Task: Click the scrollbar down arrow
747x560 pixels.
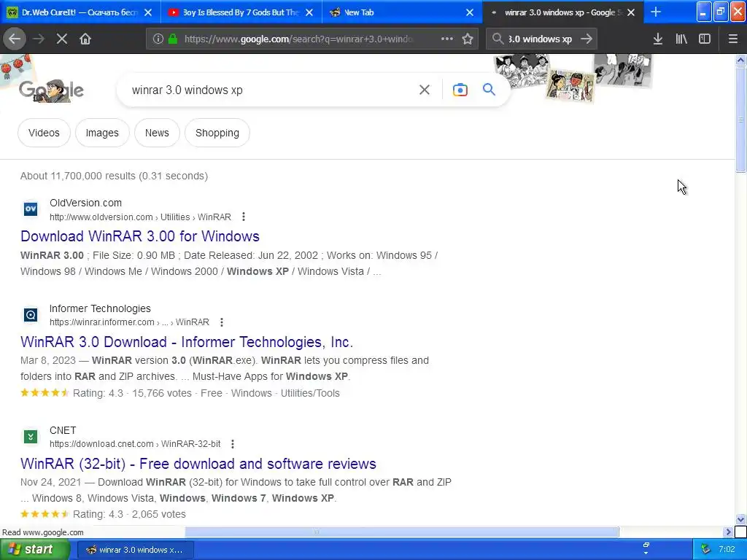Action: coord(740,519)
